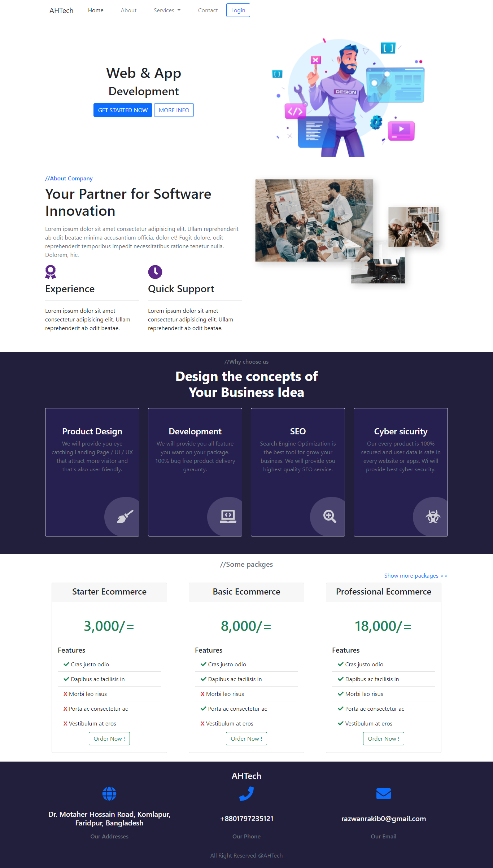Click the MORE INFO button

pos(174,110)
